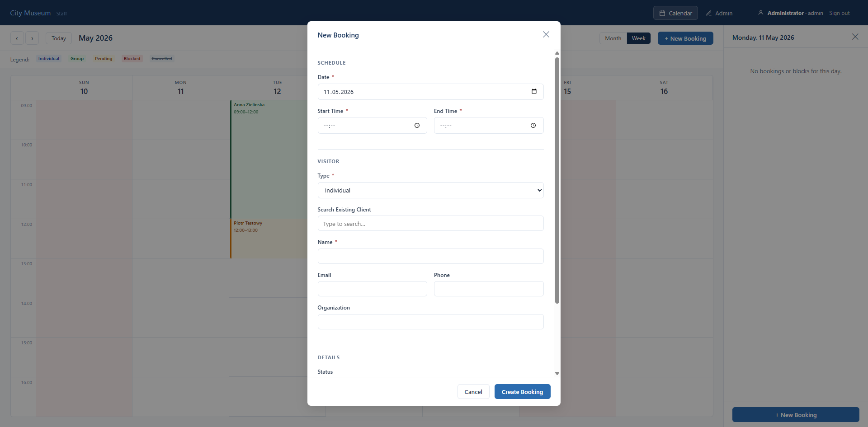Click + New Booking in the side panel
868x427 pixels.
796,415
